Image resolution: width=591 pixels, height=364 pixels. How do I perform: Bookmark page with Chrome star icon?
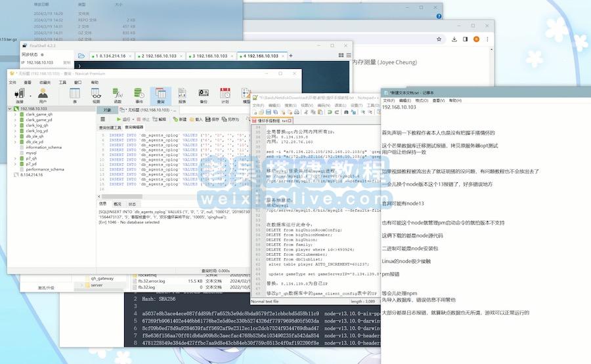tap(439, 39)
